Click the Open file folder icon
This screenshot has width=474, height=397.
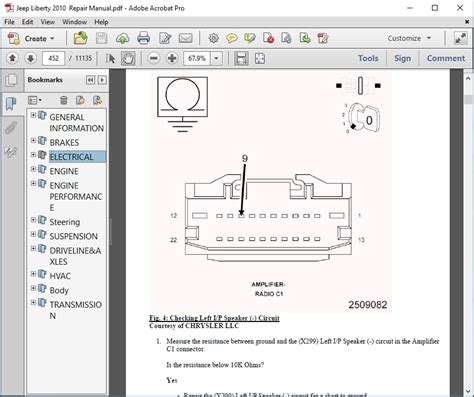80,38
